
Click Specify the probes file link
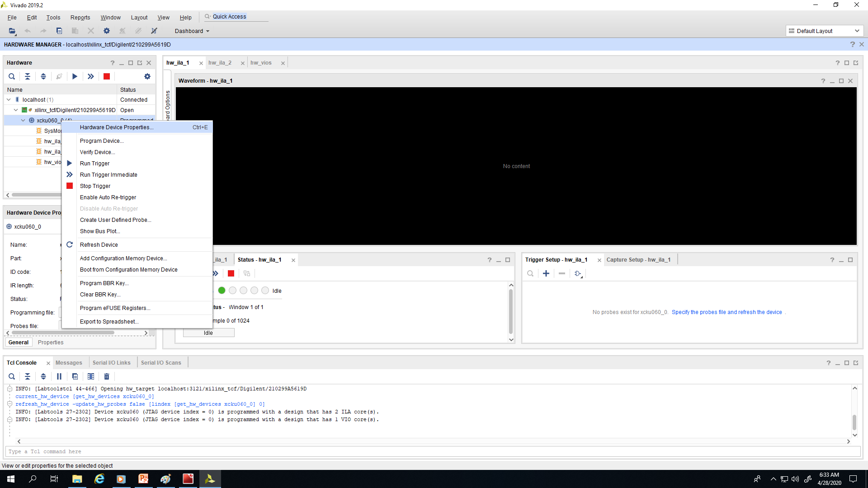coord(726,312)
